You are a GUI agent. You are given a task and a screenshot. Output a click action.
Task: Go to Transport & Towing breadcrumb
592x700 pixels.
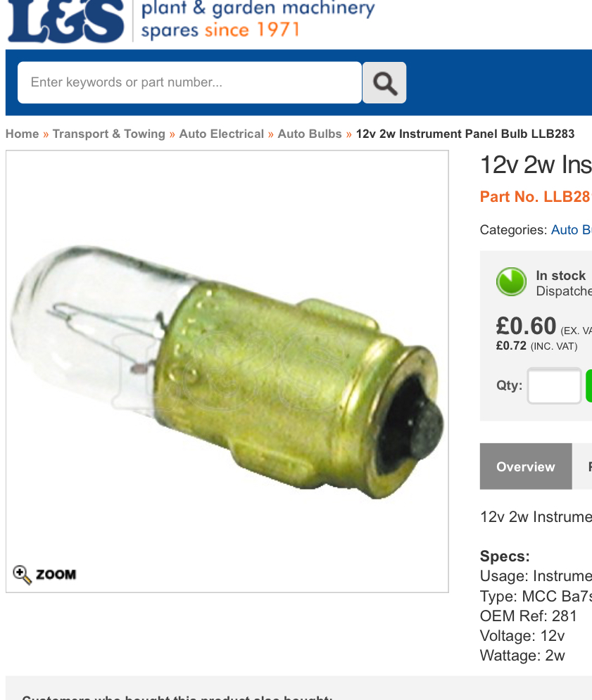click(109, 134)
